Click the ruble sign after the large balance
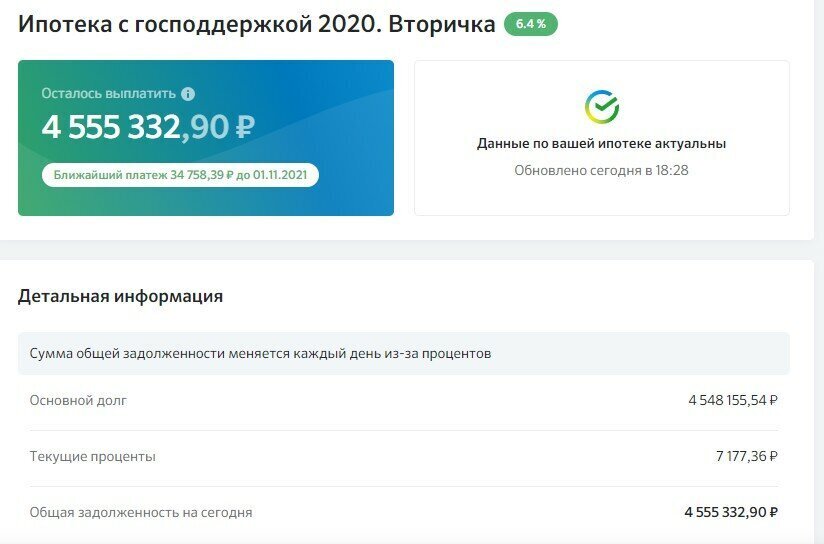This screenshot has height=544, width=824. coord(244,127)
